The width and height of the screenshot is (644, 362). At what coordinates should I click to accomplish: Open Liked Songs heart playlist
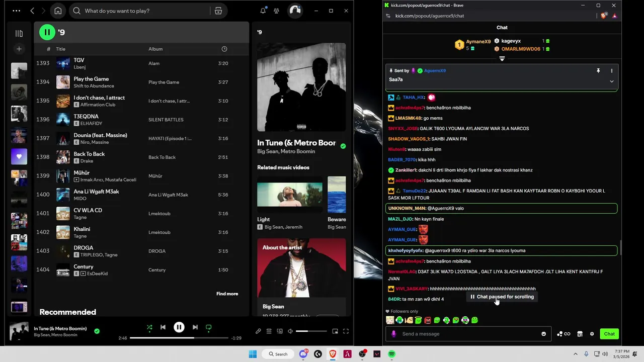pos(19,156)
